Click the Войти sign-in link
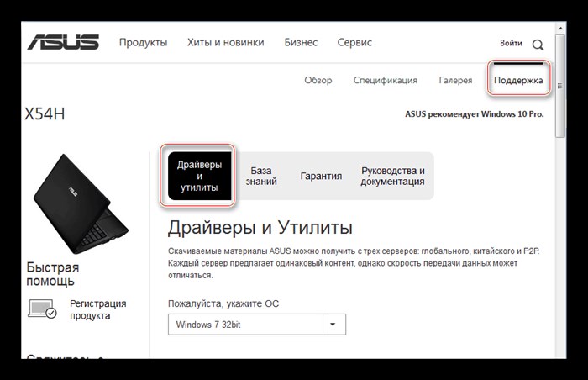The image size is (588, 380). click(511, 43)
